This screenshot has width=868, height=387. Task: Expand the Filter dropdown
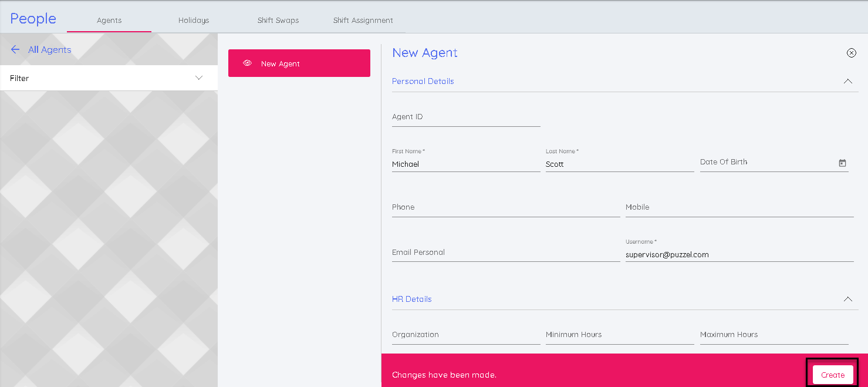tap(198, 78)
